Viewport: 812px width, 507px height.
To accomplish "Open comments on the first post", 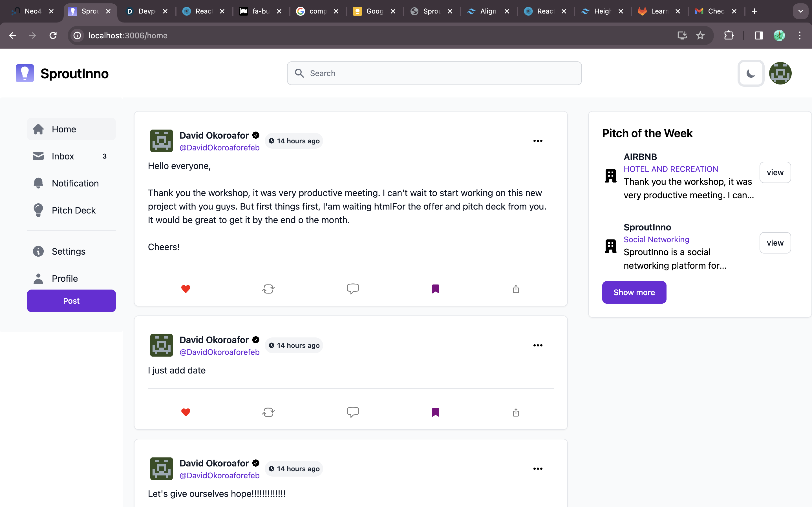I will [353, 289].
